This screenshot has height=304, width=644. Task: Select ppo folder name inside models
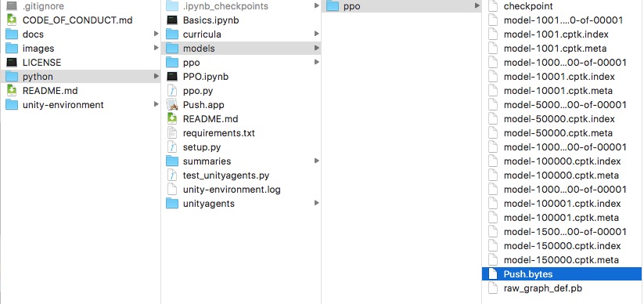[x=351, y=6]
